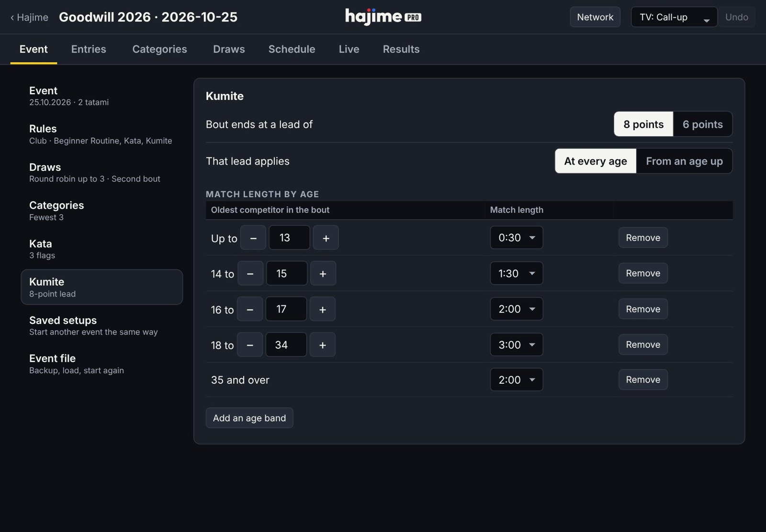Switch to the Entries tab

point(89,49)
